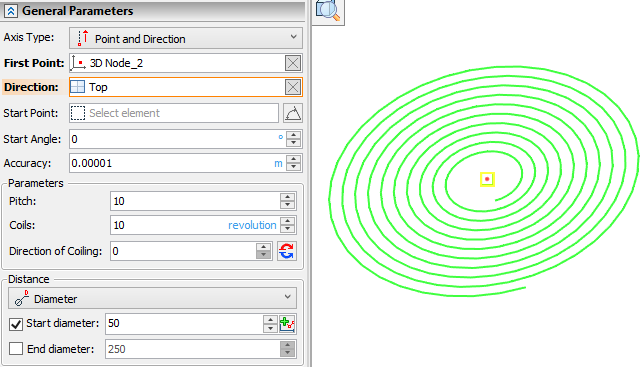Viewport: 644px width, 367px height.
Task: Decrease the Pitch value
Action: [x=288, y=205]
